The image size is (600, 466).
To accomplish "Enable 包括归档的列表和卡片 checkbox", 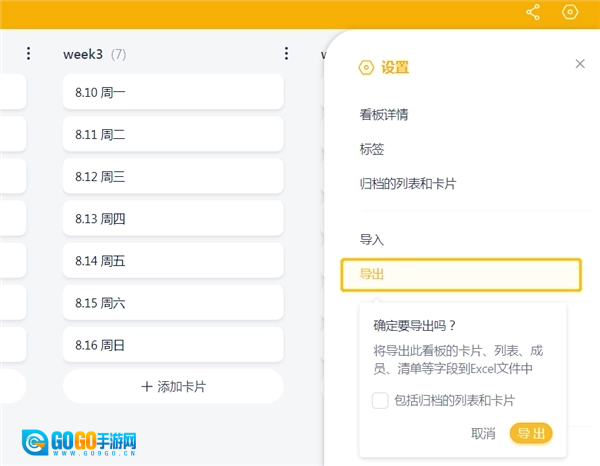I will (x=381, y=400).
